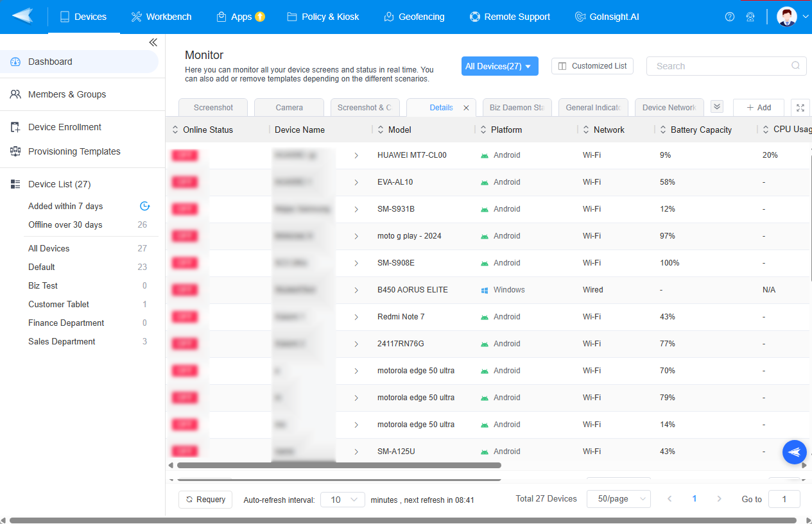Click the Customized List button
Viewport: 812px width, 524px height.
coord(592,66)
